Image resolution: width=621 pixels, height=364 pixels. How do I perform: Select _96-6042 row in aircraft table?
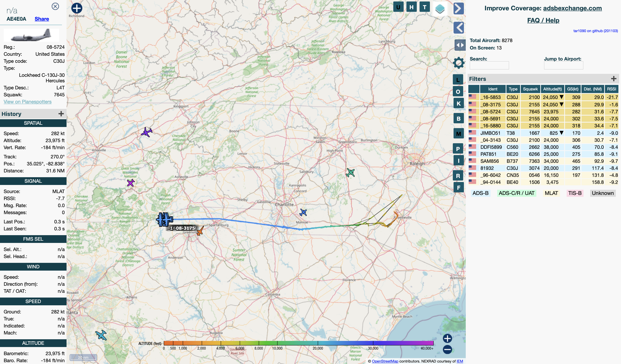543,175
